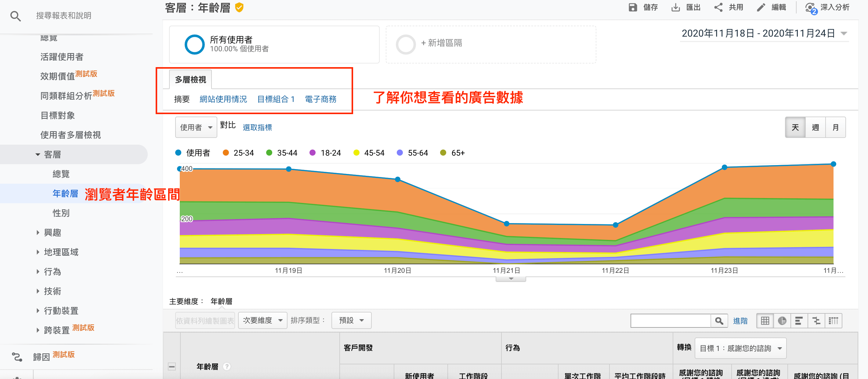Viewport: 868px width, 379px height.
Task: Select the 多層檢視 tab
Action: [190, 80]
